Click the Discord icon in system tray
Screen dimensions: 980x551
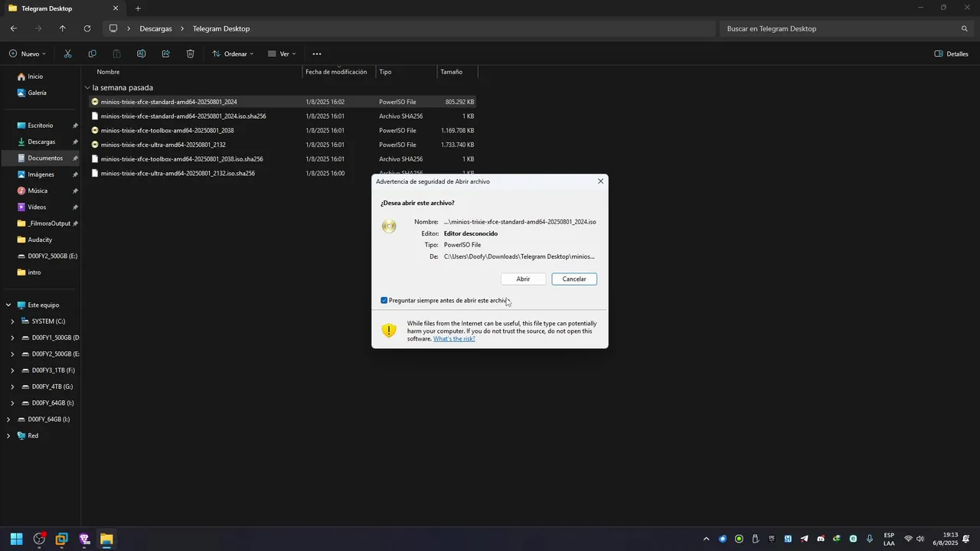(821, 539)
